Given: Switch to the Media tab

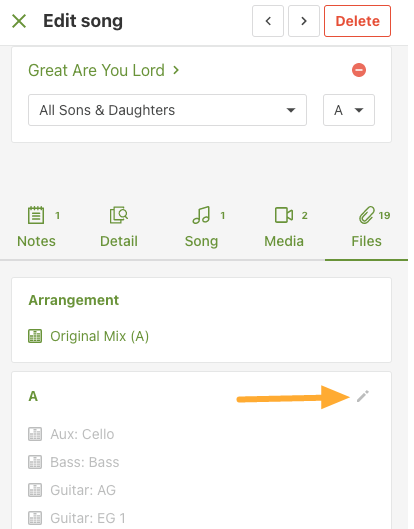Looking at the screenshot, I should (x=285, y=227).
